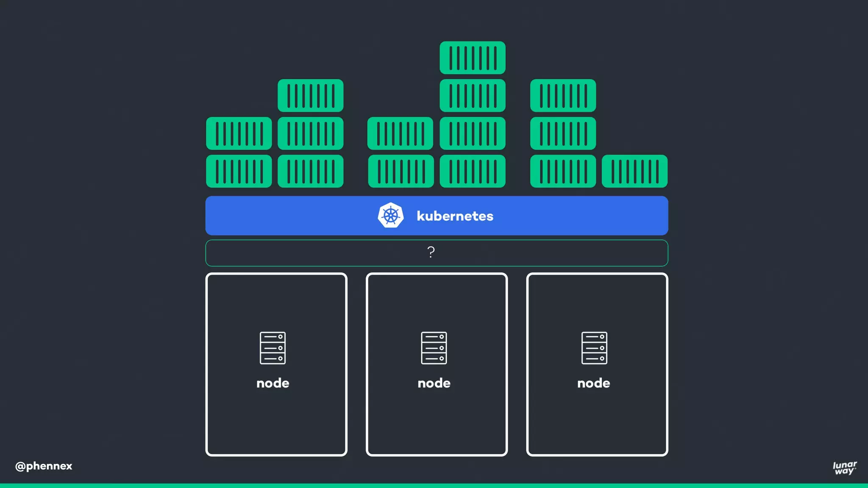Click the upper container in first column
Screen dimensions: 868x488
click(239, 133)
